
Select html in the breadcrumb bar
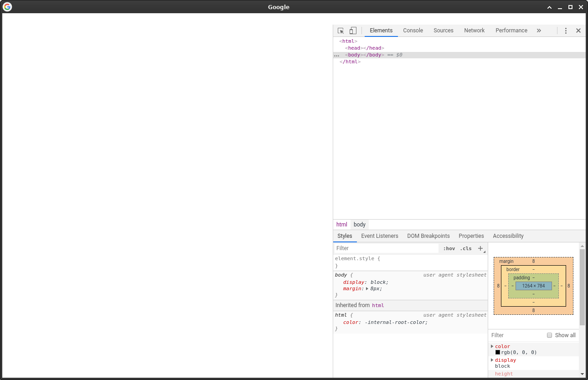coord(341,224)
